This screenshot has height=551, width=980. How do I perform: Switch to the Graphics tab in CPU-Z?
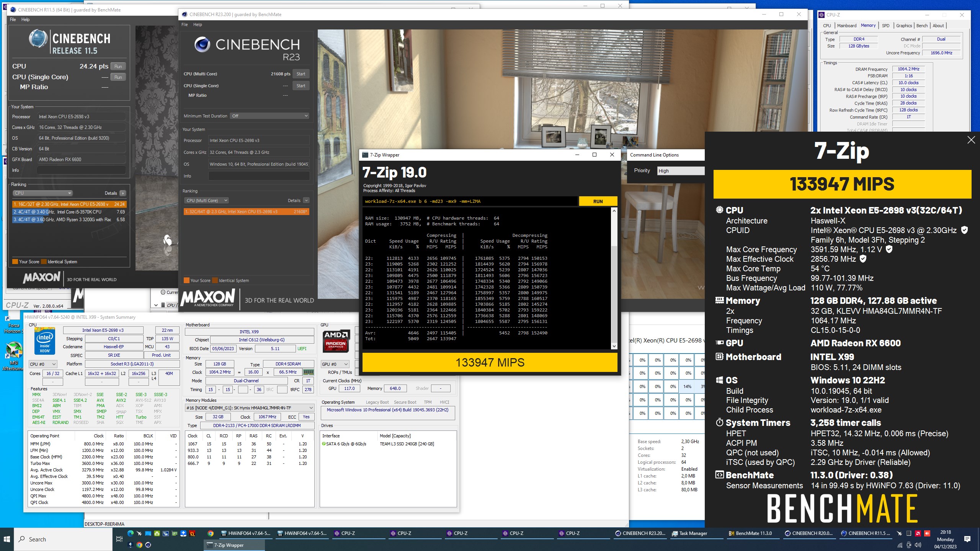[x=904, y=26]
